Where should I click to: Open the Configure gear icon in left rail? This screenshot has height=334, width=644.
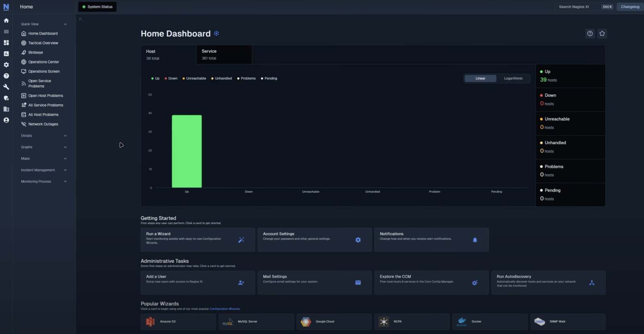tap(6, 65)
